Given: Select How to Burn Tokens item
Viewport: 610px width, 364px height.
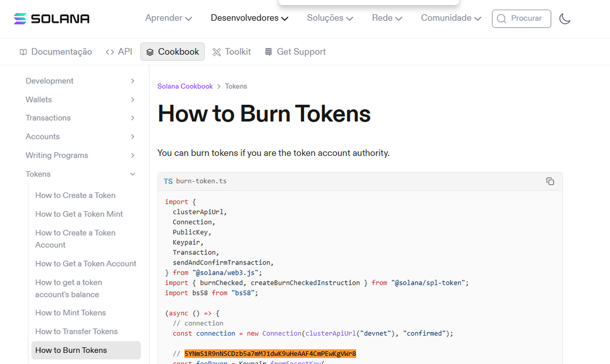Looking at the screenshot, I should click(86, 350).
